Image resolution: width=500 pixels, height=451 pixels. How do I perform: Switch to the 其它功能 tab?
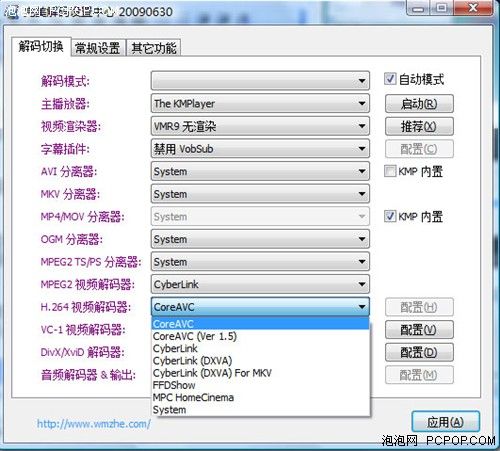154,48
